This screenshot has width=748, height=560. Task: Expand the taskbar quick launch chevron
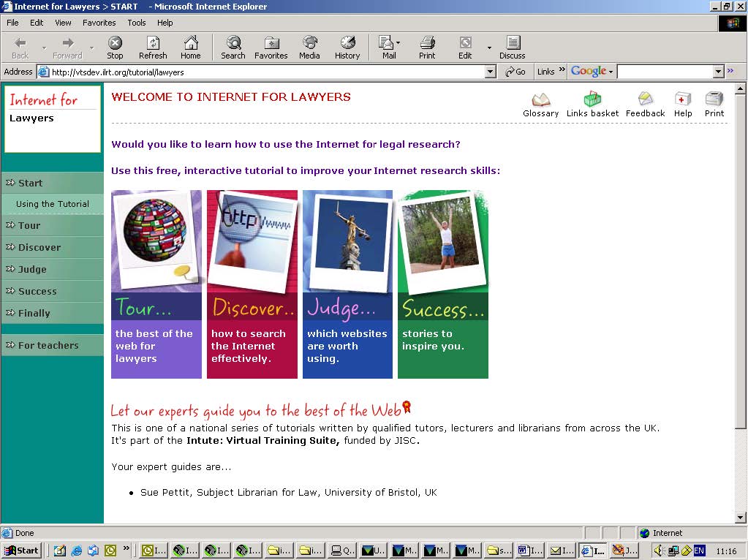coord(126,548)
